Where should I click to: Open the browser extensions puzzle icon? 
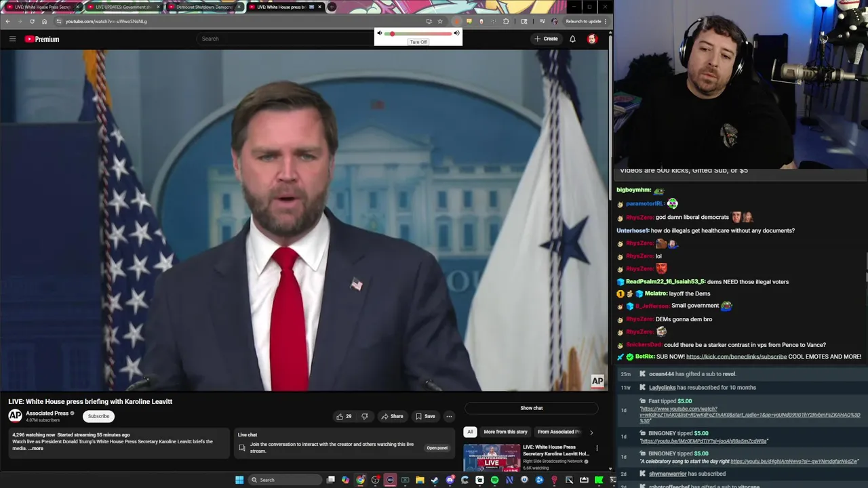coord(506,21)
